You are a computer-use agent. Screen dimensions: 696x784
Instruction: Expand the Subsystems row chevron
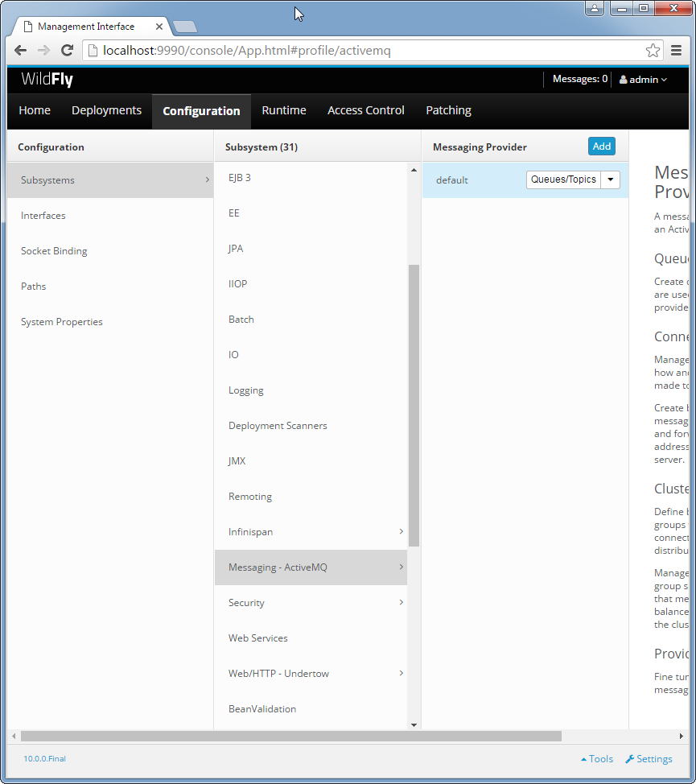click(x=208, y=179)
